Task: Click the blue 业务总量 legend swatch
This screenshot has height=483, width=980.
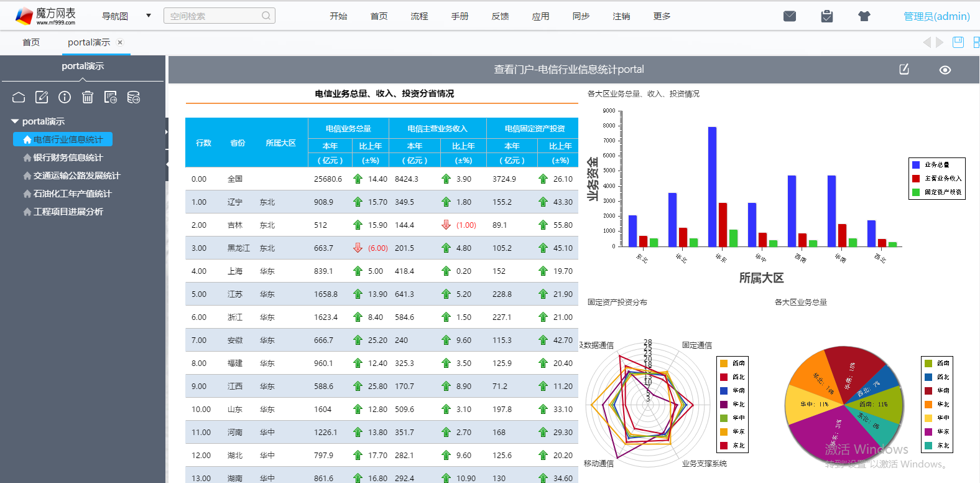Action: point(916,165)
